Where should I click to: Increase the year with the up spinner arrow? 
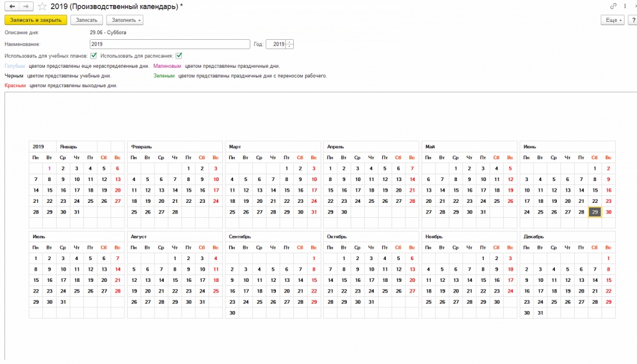[x=290, y=42]
